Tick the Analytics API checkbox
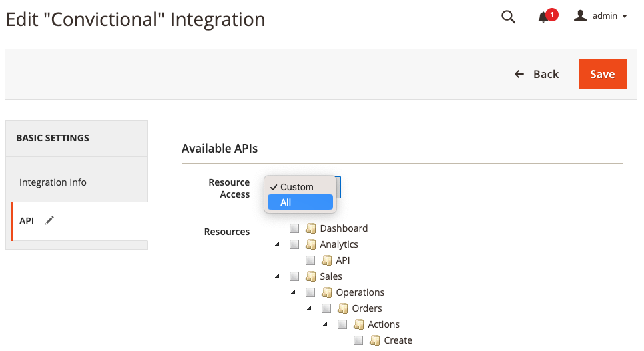This screenshot has width=644, height=351. tap(310, 260)
